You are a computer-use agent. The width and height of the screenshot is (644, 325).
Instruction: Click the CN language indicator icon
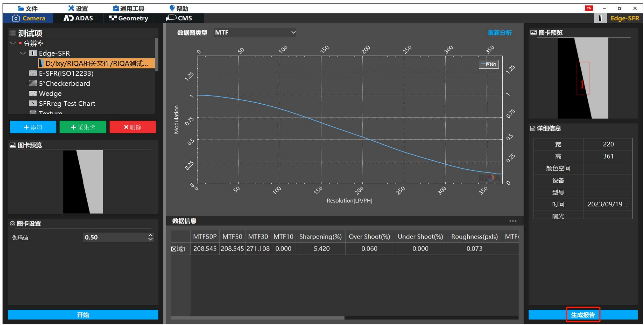point(589,8)
